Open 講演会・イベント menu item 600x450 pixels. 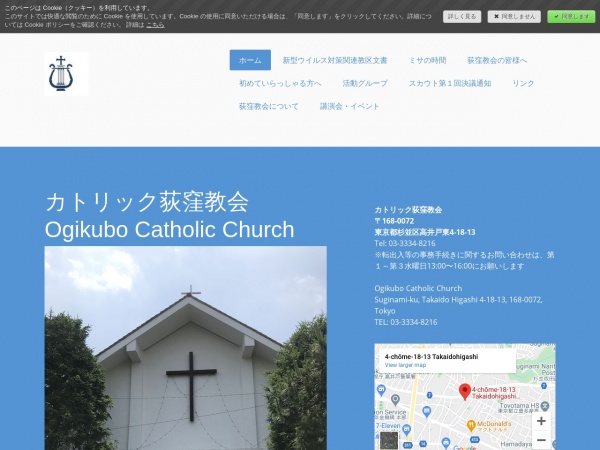tap(349, 106)
